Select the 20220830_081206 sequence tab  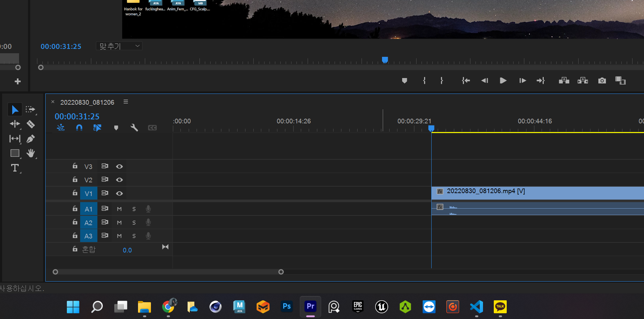coord(87,102)
